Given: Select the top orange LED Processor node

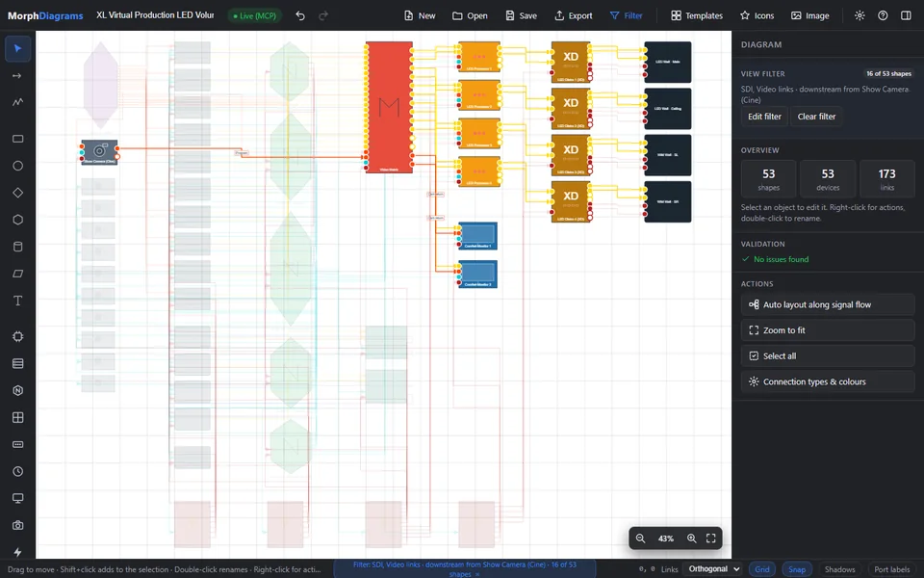Looking at the screenshot, I should point(479,57).
